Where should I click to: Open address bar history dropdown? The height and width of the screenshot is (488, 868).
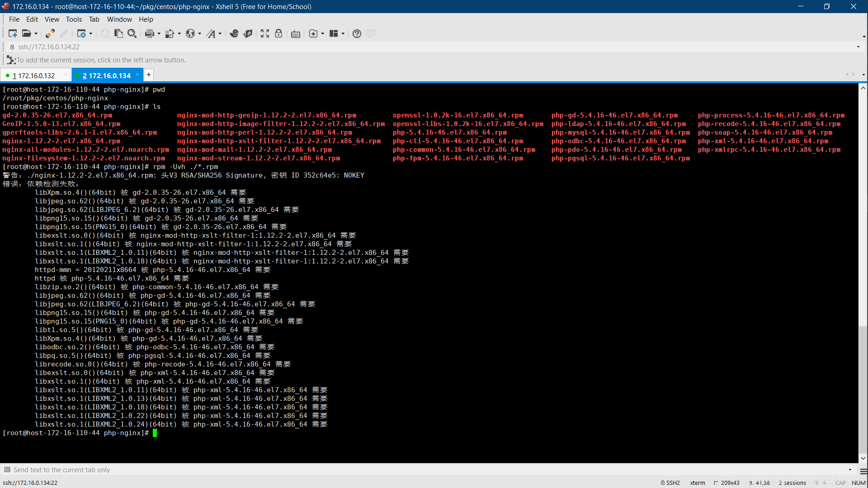point(858,47)
